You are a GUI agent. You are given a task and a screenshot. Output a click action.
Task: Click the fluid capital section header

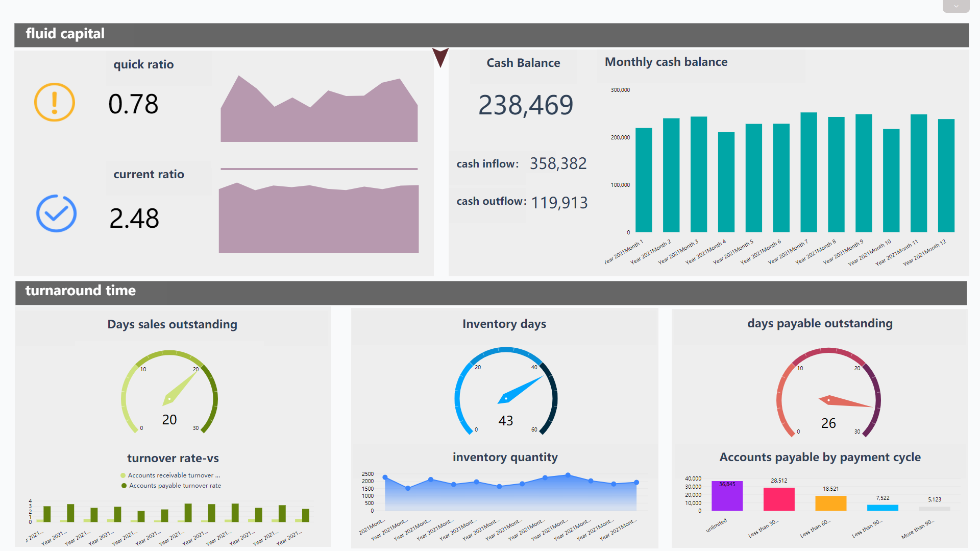[x=491, y=34]
